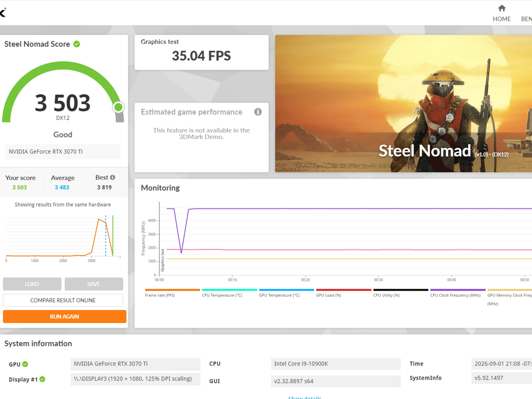This screenshot has height=399, width=532.
Task: Toggle GPU Temperature legend series
Action: [x=287, y=294]
